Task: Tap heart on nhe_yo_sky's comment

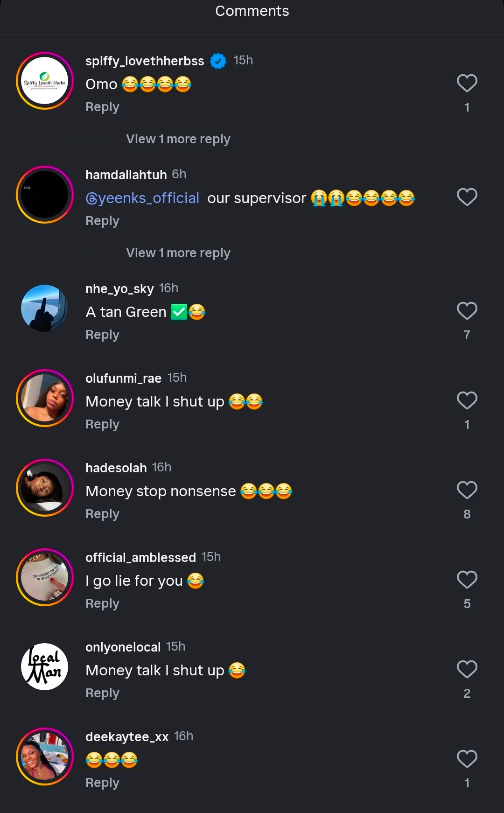Action: tap(467, 311)
